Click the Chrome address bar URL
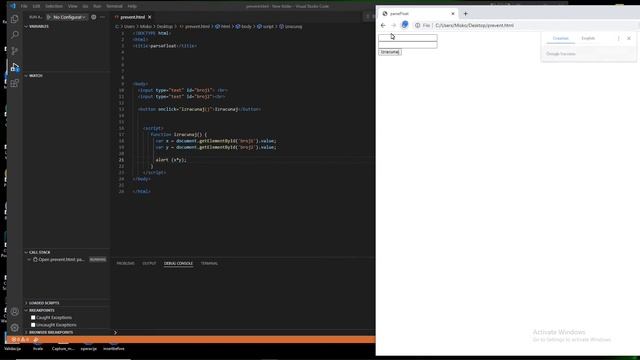 [474, 25]
